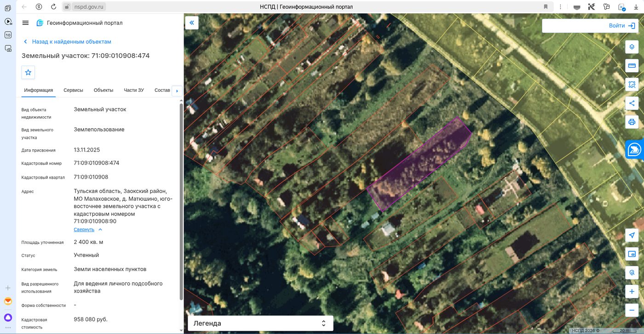Open the orange mail icon in the sidebar
This screenshot has width=644, height=334.
(x=8, y=301)
